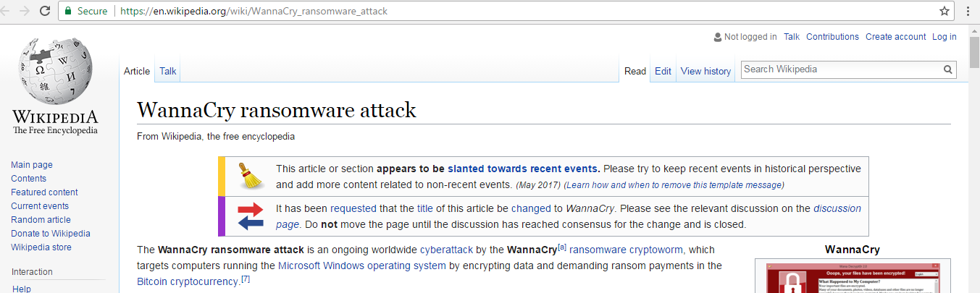This screenshot has width=980, height=293.
Task: Click the magnifying glass search icon
Action: (948, 69)
